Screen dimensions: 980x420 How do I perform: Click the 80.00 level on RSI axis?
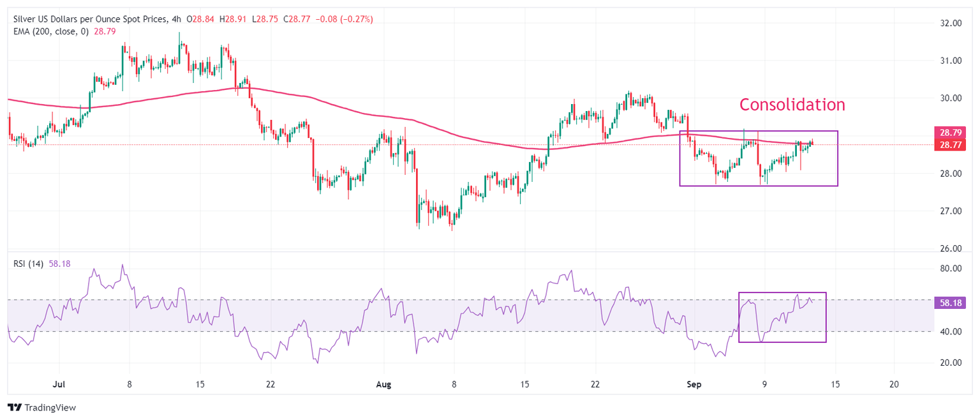tap(951, 269)
